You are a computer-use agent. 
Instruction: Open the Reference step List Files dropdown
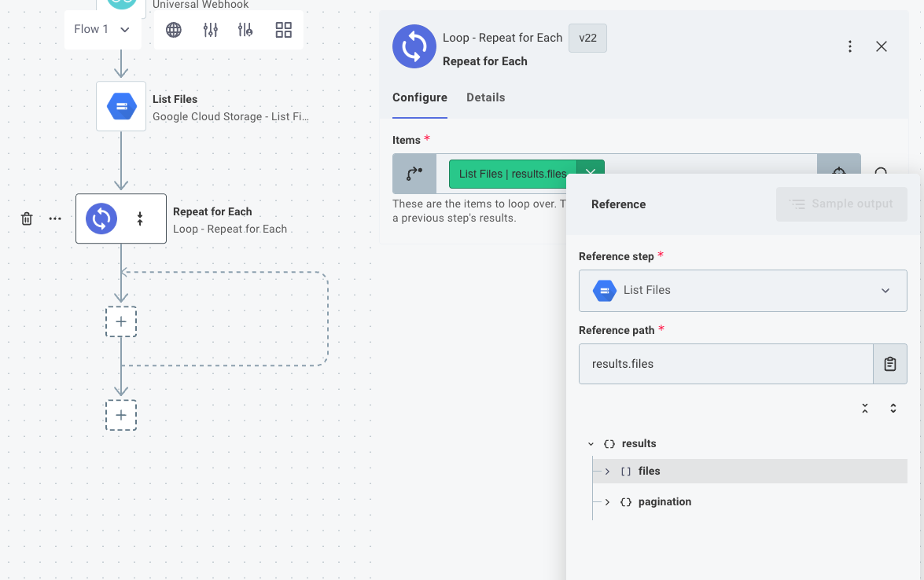pyautogui.click(x=742, y=290)
